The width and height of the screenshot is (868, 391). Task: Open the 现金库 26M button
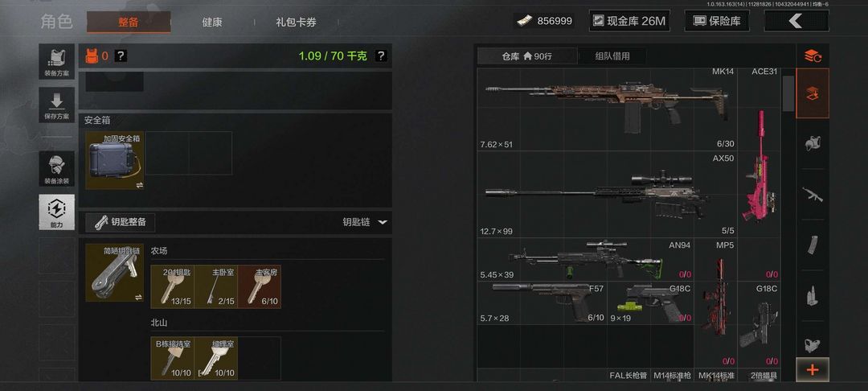click(x=629, y=21)
